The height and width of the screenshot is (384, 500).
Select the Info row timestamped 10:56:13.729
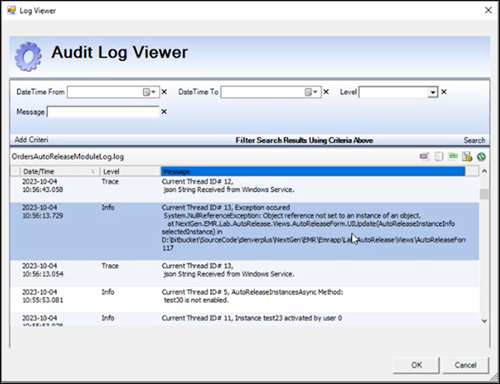(x=244, y=231)
